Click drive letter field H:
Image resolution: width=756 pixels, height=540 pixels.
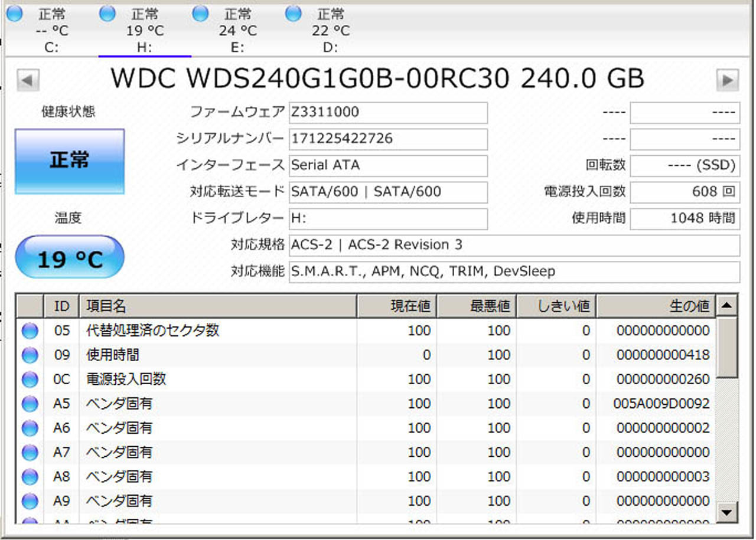point(388,219)
